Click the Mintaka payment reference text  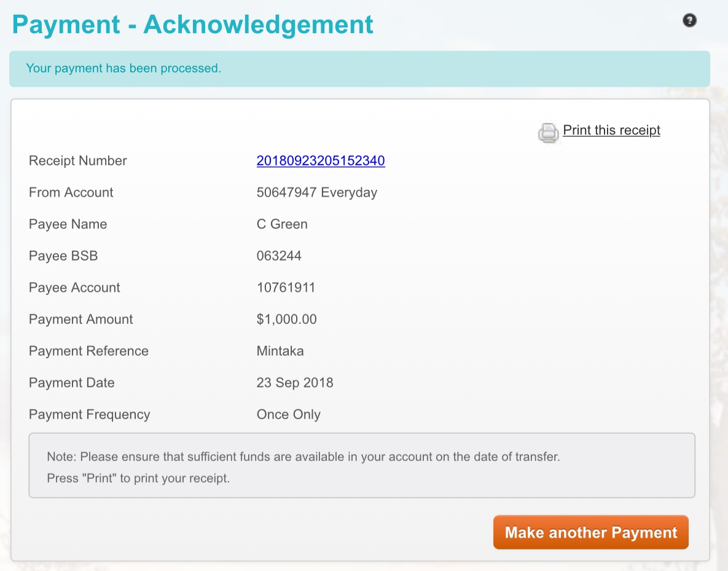pos(280,351)
